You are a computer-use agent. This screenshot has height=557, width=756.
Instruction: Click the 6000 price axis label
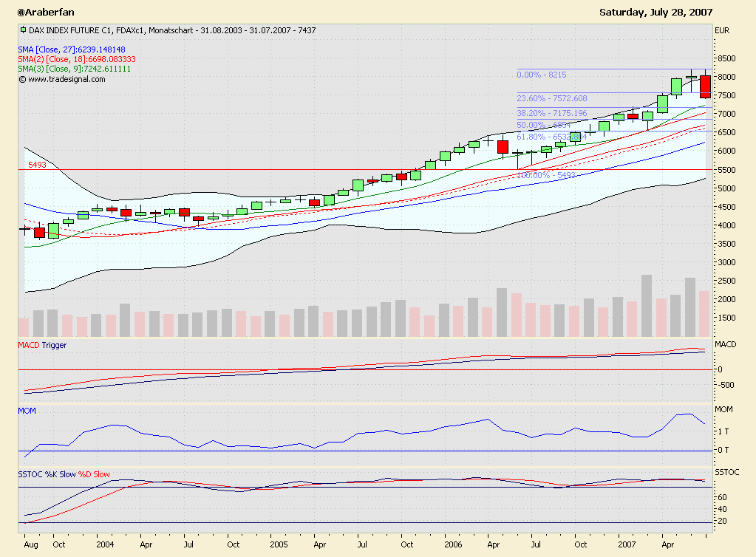726,151
